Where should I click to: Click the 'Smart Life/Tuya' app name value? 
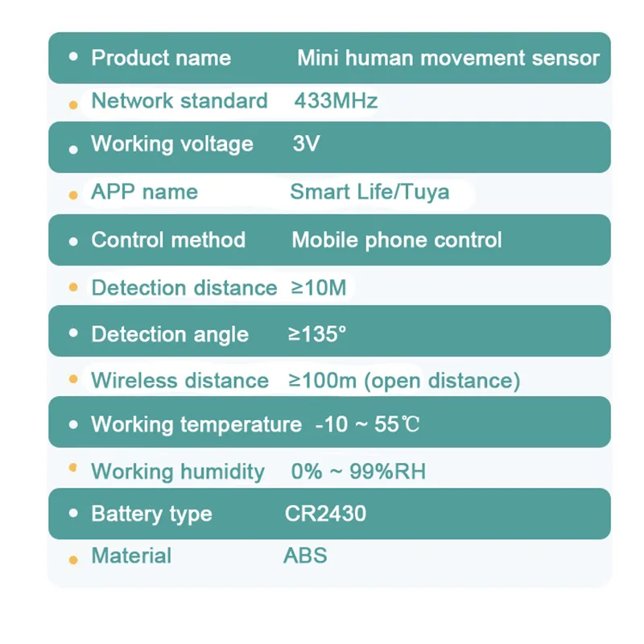click(369, 192)
